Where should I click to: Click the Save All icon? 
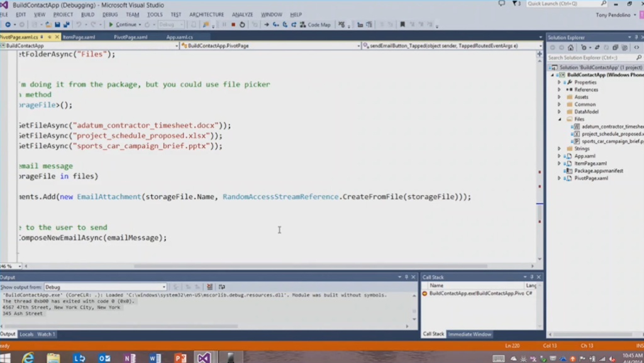[x=66, y=25]
